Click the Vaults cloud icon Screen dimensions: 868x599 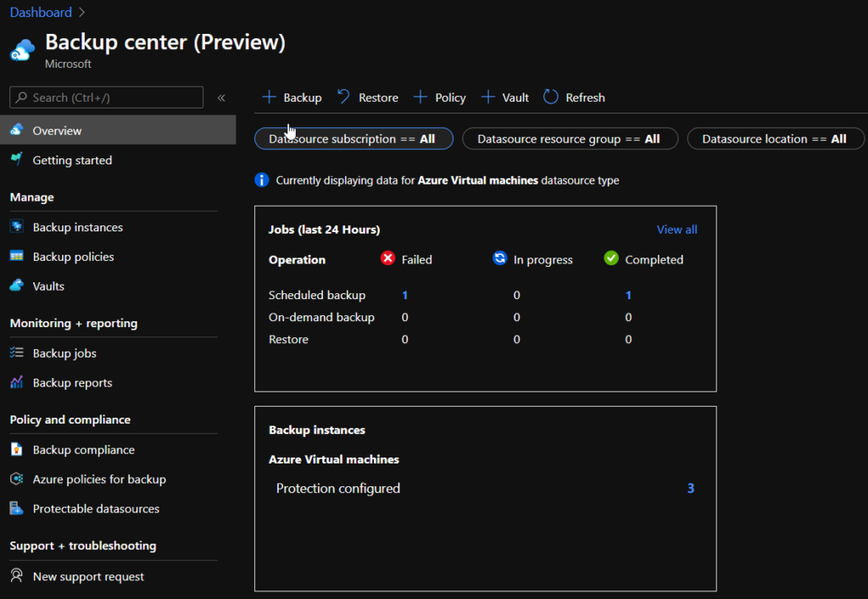17,286
